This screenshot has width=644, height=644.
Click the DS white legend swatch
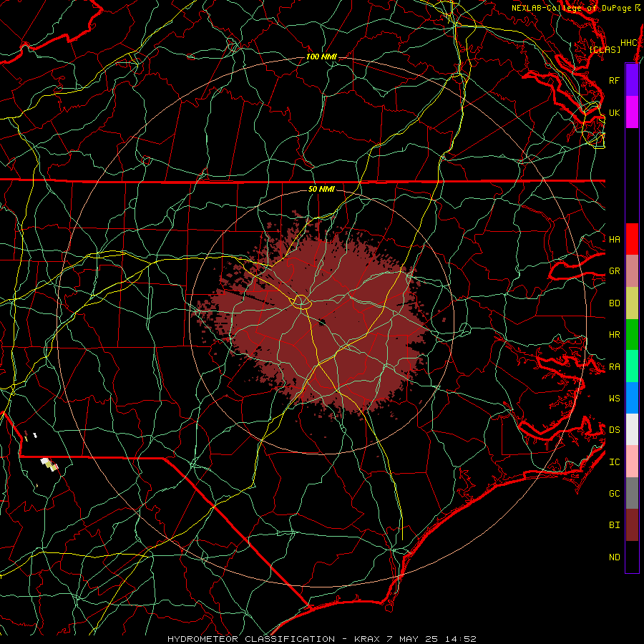click(632, 429)
